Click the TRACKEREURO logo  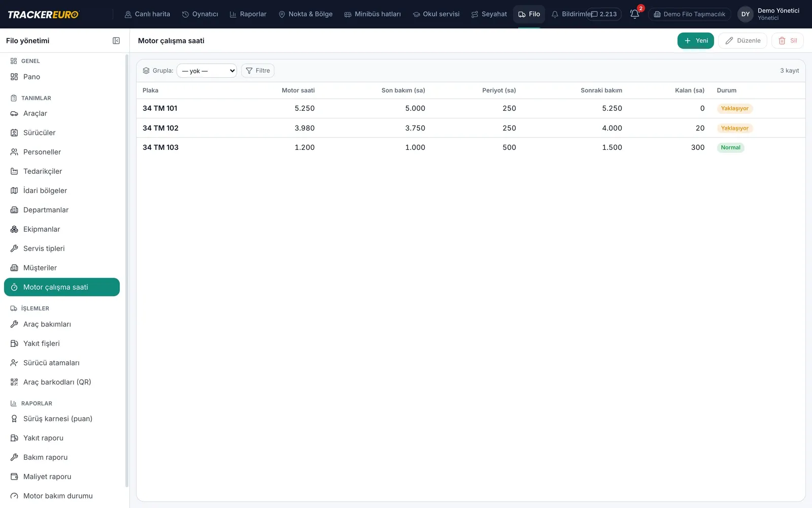pos(43,14)
